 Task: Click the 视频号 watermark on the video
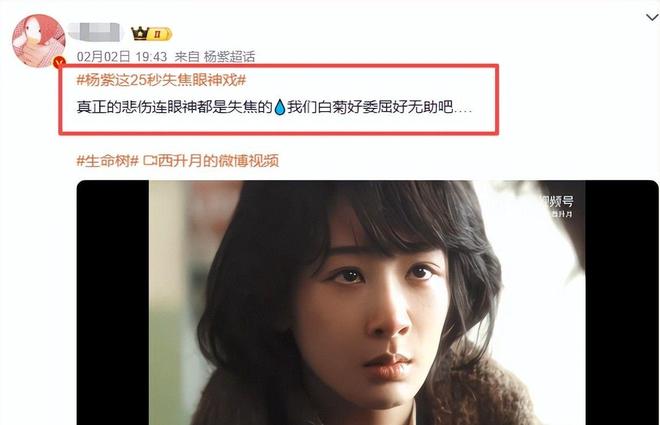pos(558,202)
